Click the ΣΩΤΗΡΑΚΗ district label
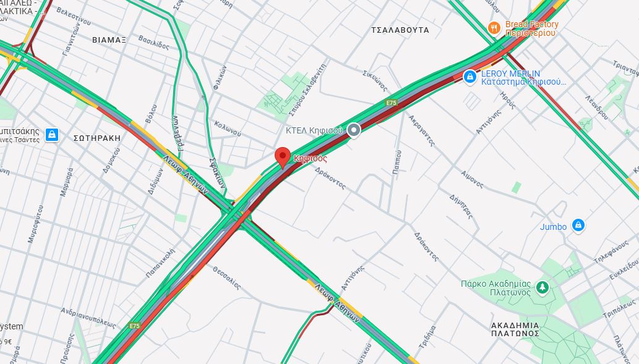 97,138
